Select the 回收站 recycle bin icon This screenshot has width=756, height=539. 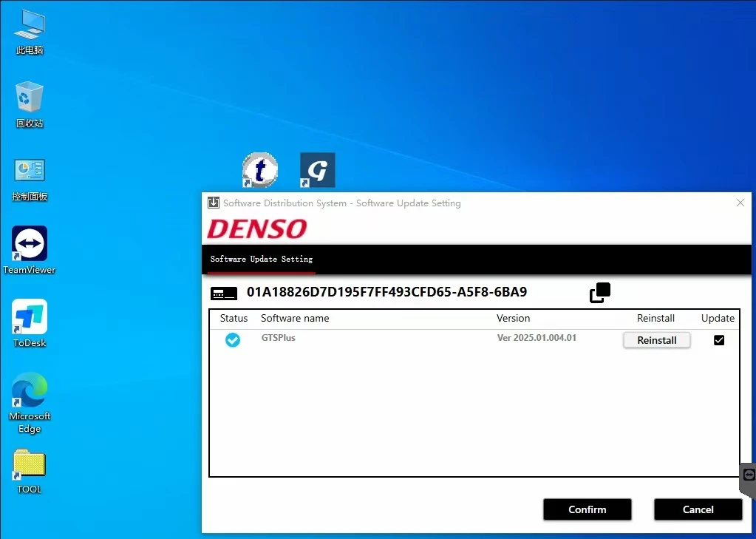point(30,104)
